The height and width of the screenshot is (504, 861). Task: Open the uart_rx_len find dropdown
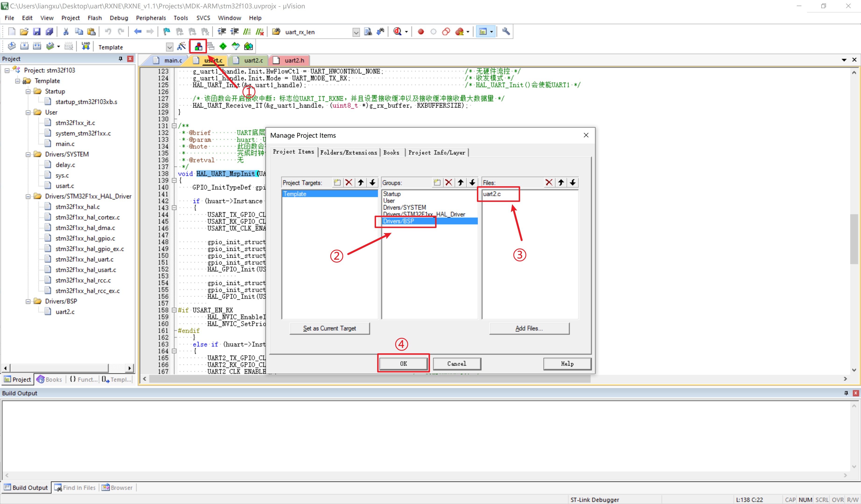[x=356, y=32]
